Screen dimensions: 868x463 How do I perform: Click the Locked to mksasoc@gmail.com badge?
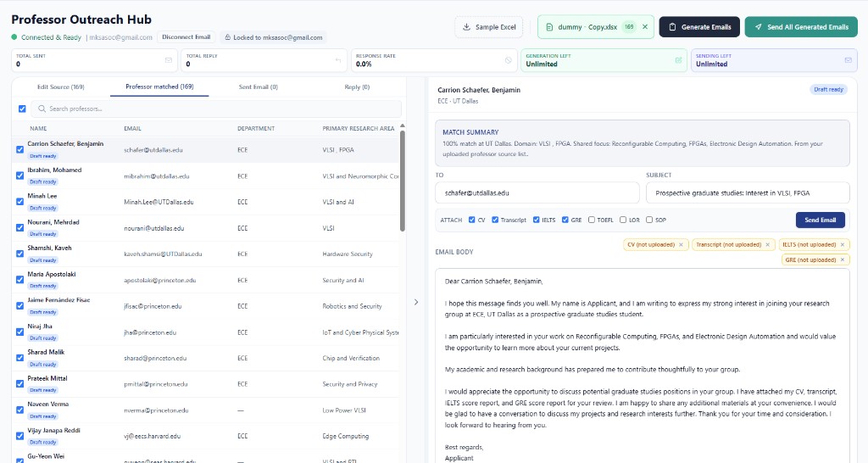click(x=273, y=37)
